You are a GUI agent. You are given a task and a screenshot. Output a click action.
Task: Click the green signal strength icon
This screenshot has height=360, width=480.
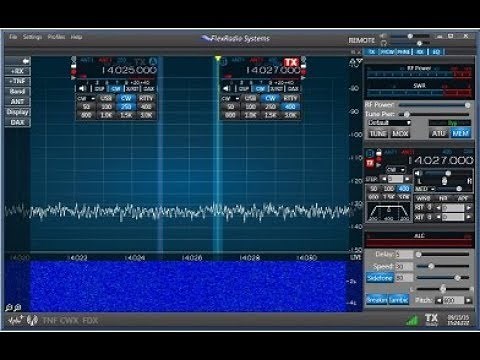click(412, 320)
